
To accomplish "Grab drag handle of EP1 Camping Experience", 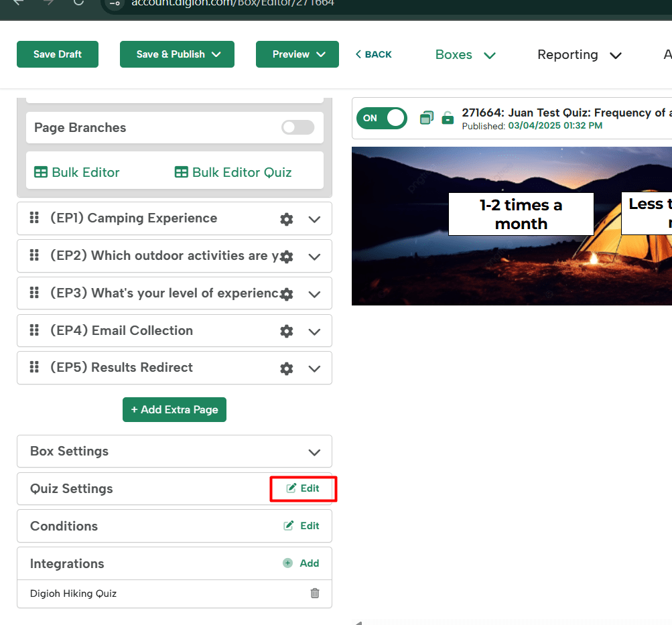I will (34, 218).
